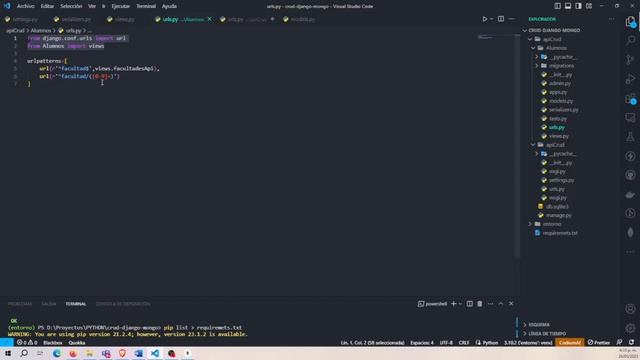Click the Prettier status bar button
The height and width of the screenshot is (360, 640).
click(x=598, y=342)
